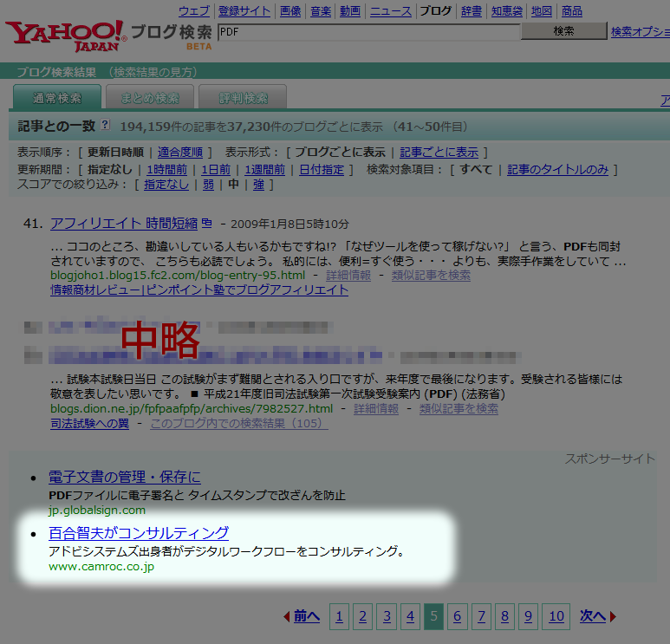The width and height of the screenshot is (670, 644).
Task: Click the blogs.dion.ne.jp/fpfpaafpfp URL text
Action: (192, 408)
